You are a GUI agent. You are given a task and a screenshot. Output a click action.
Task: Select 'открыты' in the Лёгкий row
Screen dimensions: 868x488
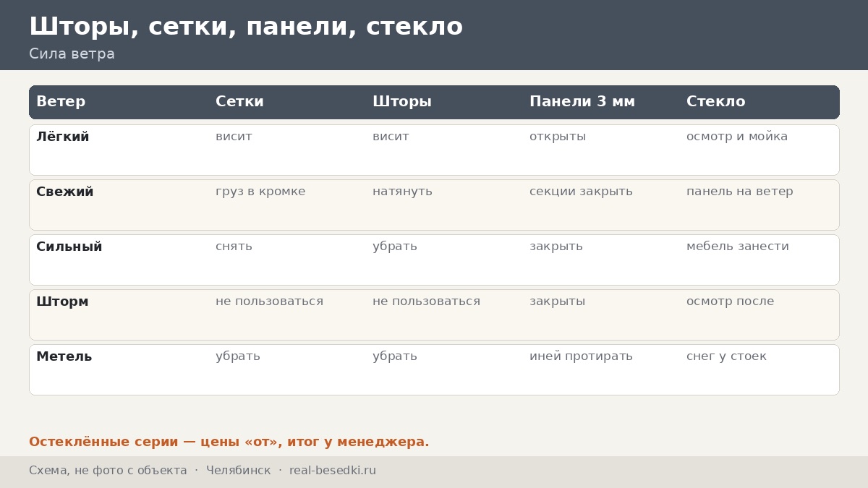[x=558, y=137]
